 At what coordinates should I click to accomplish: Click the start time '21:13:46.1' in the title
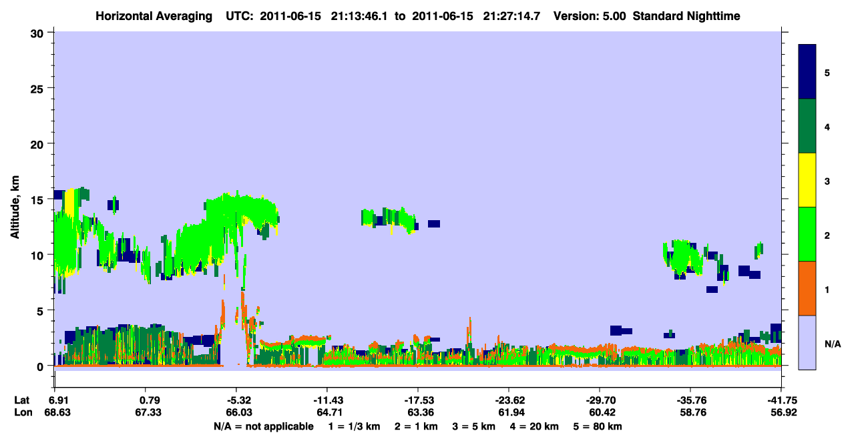click(360, 15)
